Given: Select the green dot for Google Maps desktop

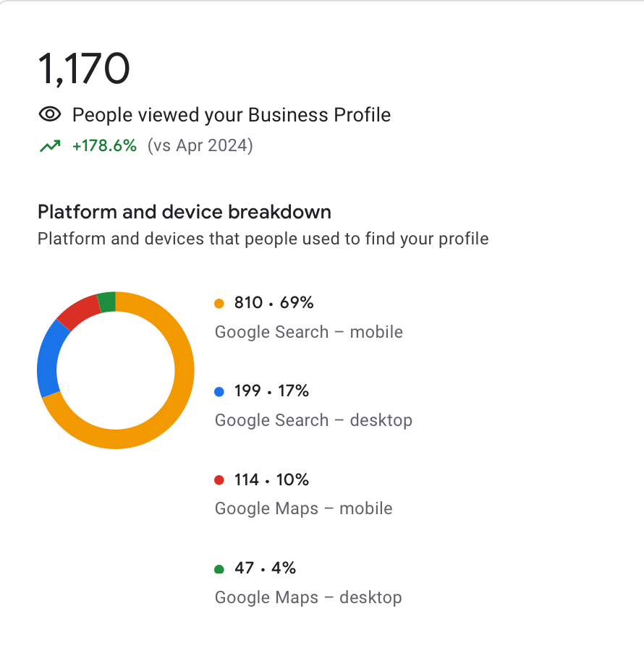Looking at the screenshot, I should pos(219,569).
